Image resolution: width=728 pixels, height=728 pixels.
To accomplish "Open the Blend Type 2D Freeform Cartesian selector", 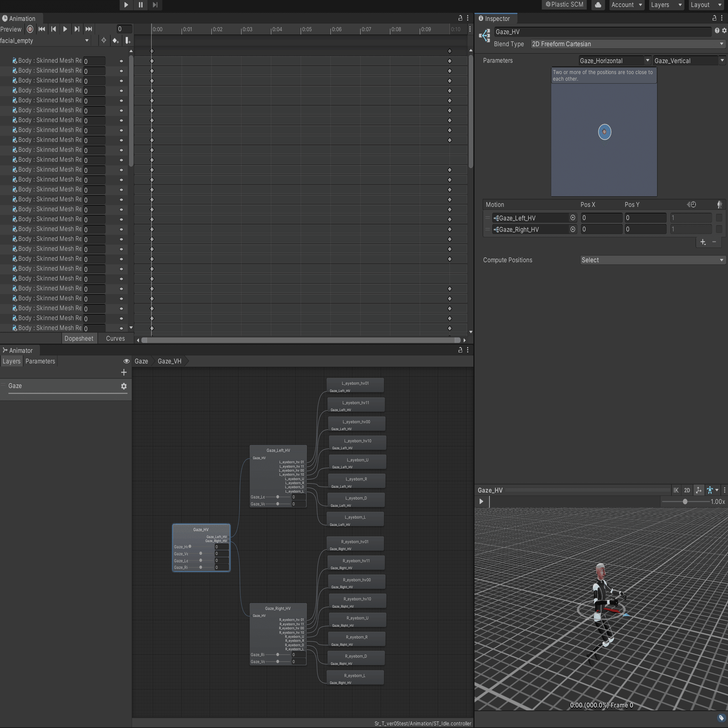I will [628, 44].
